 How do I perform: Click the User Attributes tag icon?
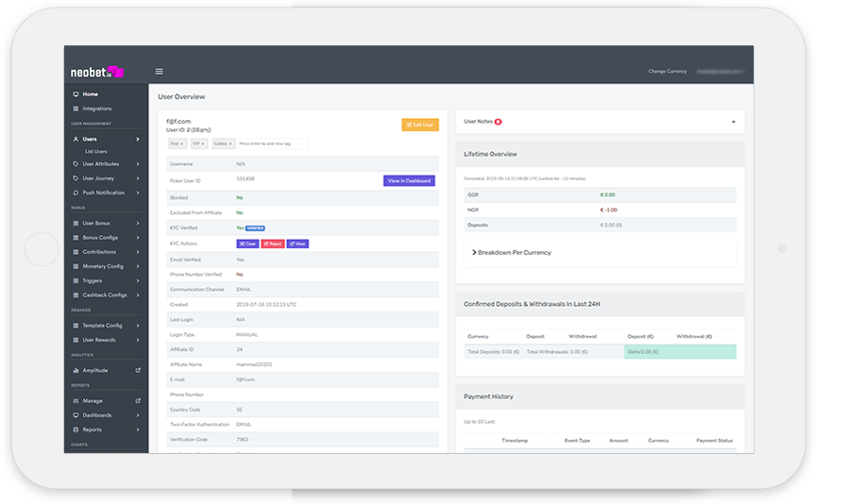76,164
